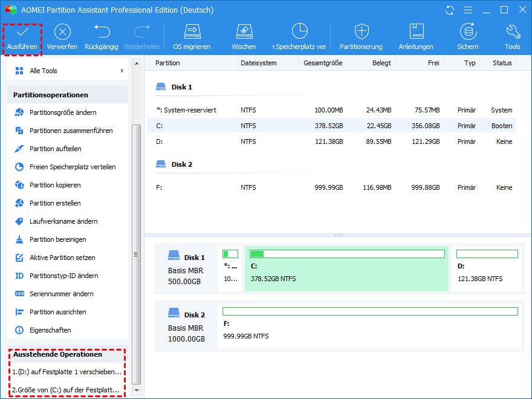
Task: Open the Partitionierung shield icon
Action: coord(361,33)
